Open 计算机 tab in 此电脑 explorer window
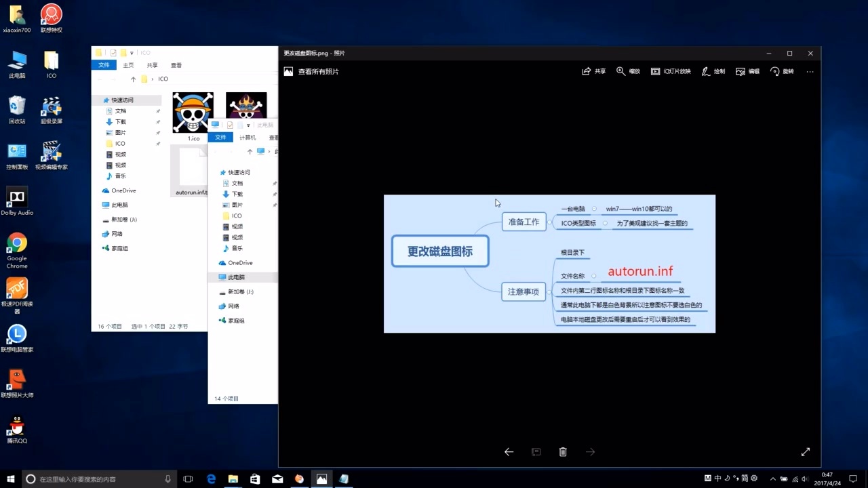Viewport: 868px width, 488px height. coord(248,138)
